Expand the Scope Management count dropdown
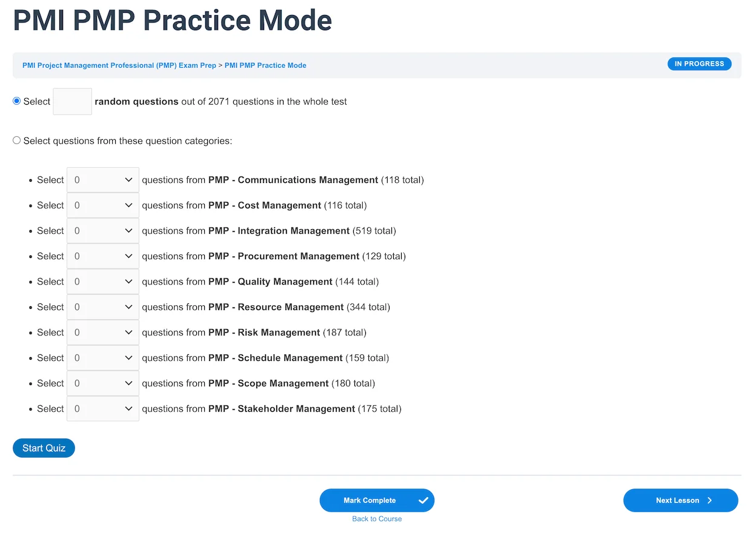This screenshot has height=537, width=756. 103,383
